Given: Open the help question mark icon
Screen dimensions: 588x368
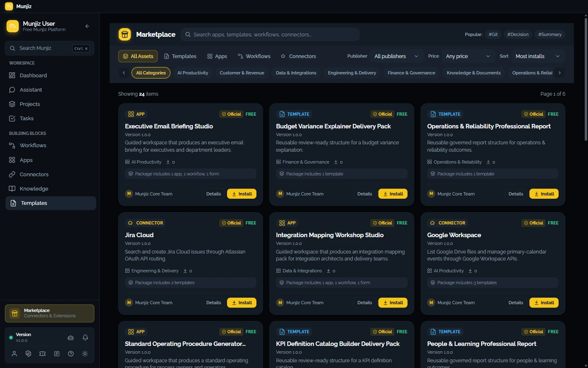Looking at the screenshot, I should 71,354.
